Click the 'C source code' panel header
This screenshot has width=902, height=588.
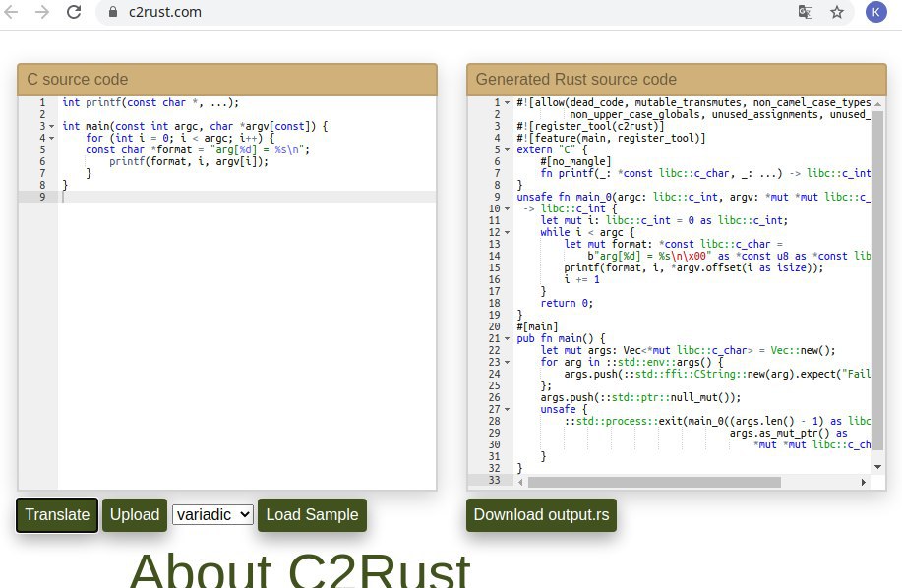pos(227,80)
